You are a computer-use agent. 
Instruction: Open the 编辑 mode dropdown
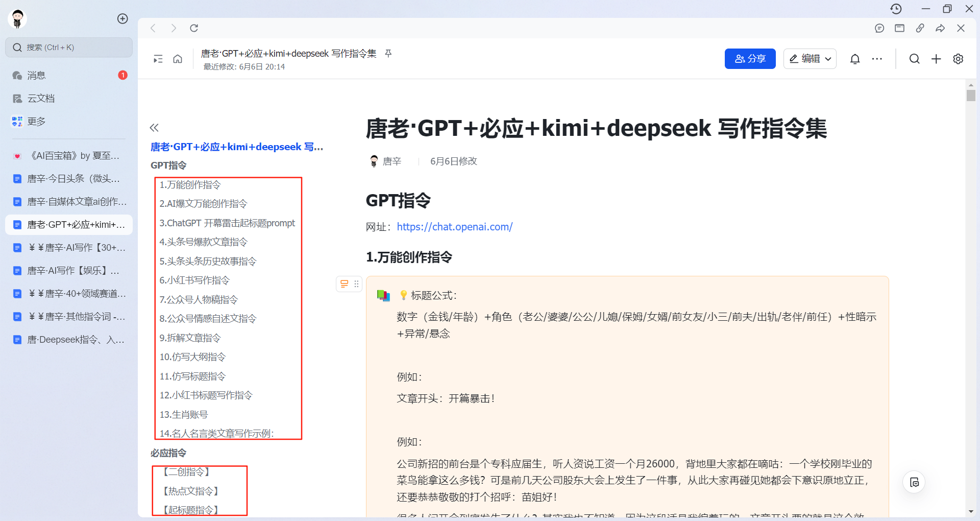pyautogui.click(x=810, y=59)
